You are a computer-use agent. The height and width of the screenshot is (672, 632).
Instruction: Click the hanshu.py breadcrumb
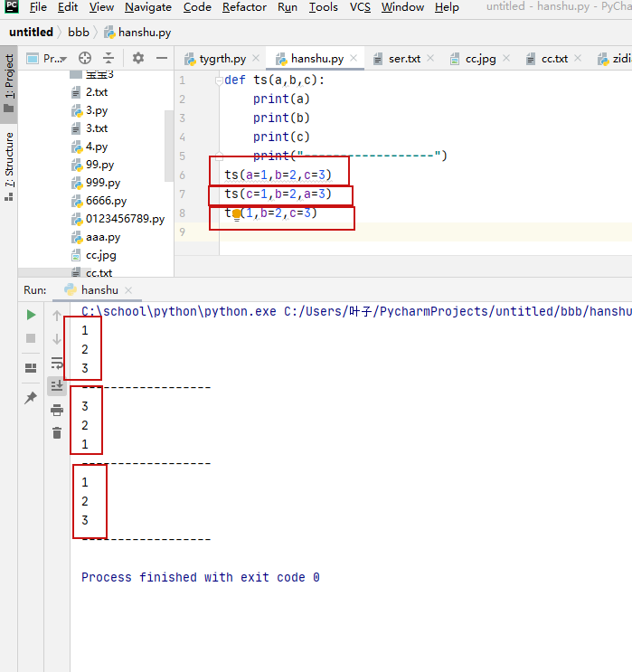click(137, 33)
